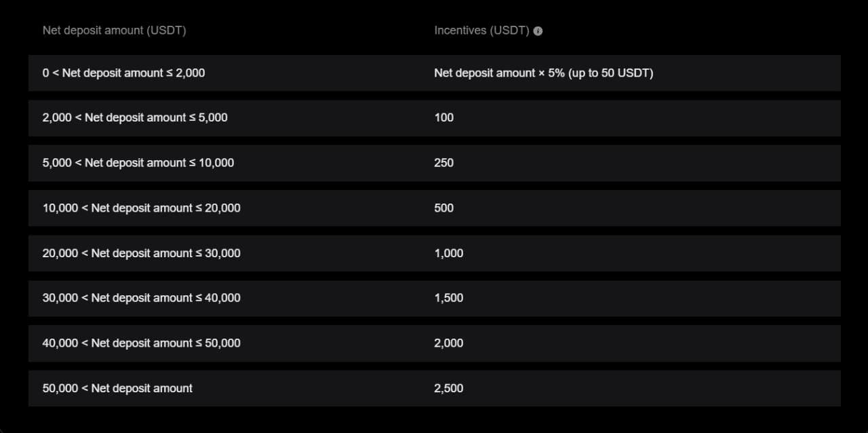Viewport: 868px width, 433px height.
Task: Click the 1,500 incentive value
Action: pos(449,298)
